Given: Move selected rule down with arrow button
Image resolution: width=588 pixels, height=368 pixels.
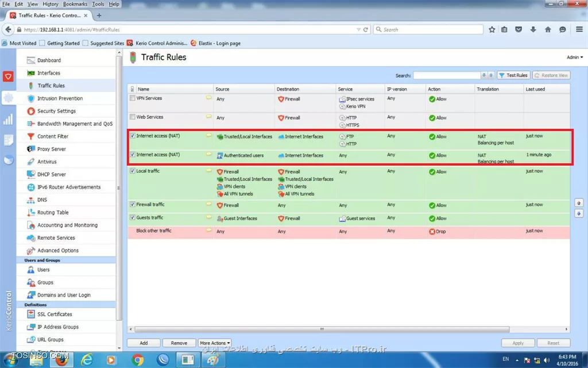Looking at the screenshot, I should pos(579,213).
